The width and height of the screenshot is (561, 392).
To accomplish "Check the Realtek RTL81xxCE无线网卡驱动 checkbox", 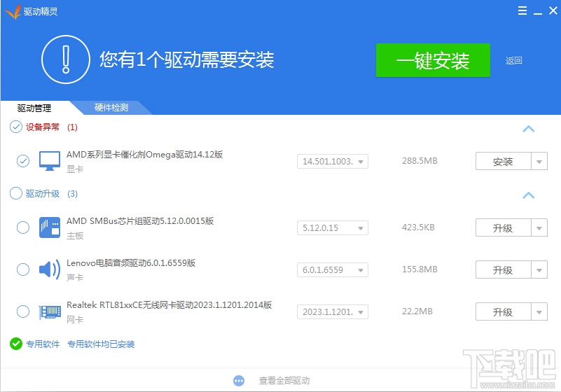I will pos(23,311).
